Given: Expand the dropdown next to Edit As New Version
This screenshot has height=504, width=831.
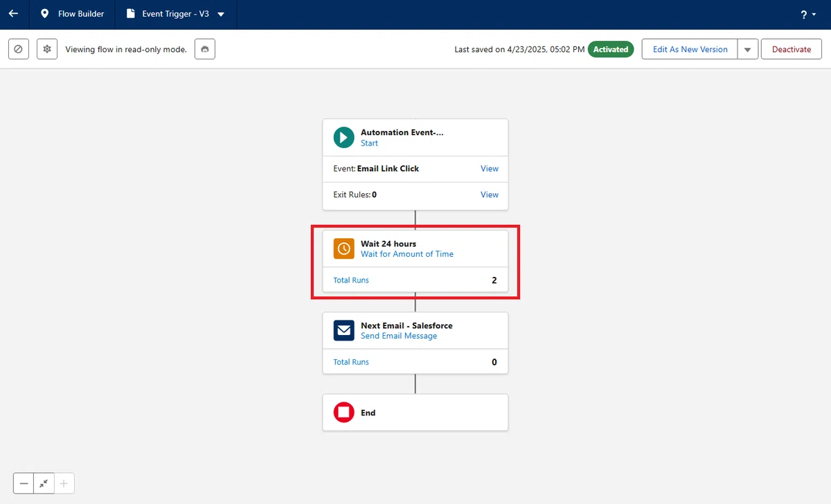Looking at the screenshot, I should 748,49.
